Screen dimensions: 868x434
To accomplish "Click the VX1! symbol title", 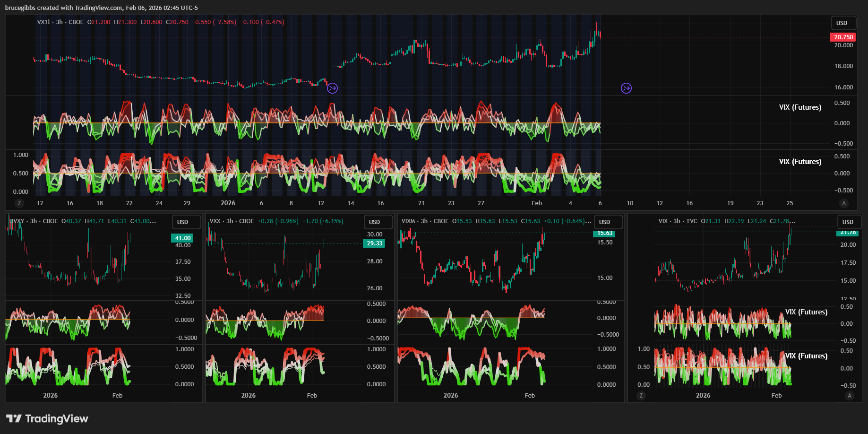I will coord(43,22).
